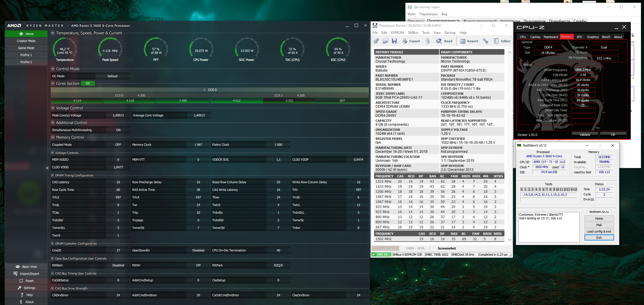Click the save floppy icon in Thaiphoon Burner
644x305 pixels.
(394, 41)
